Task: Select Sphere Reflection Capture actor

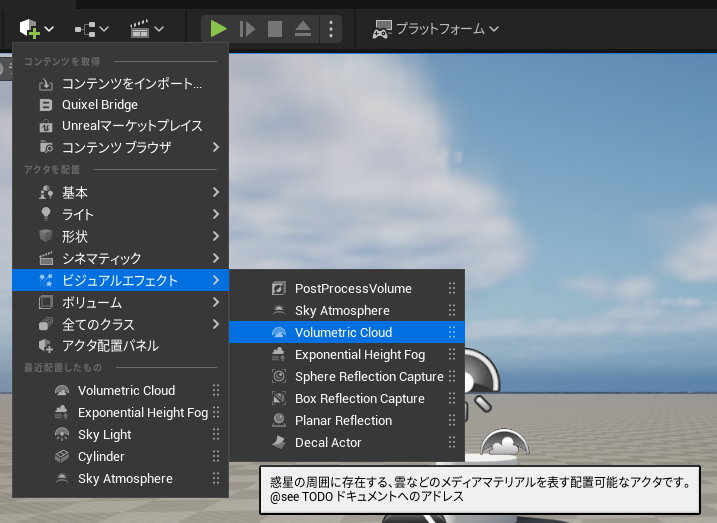Action: pyautogui.click(x=369, y=377)
